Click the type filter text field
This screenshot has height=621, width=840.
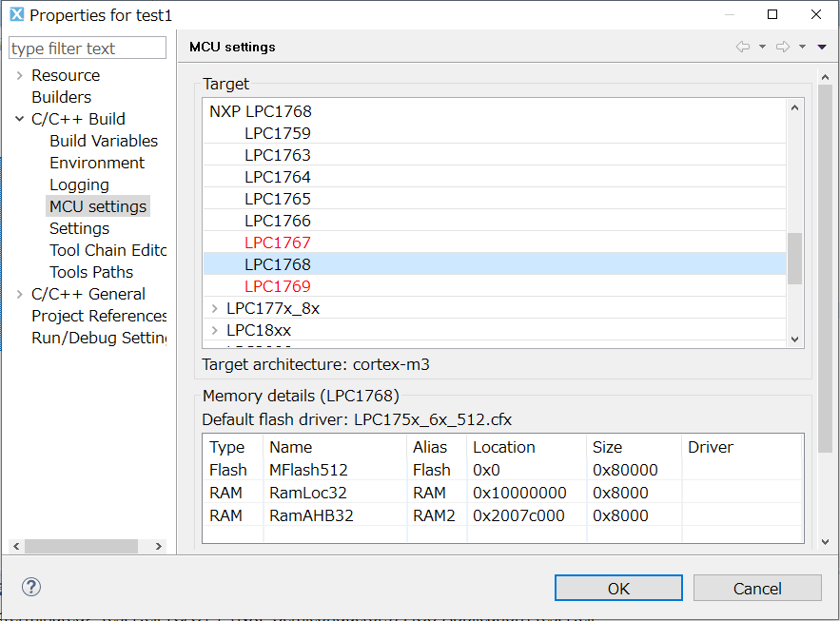88,49
